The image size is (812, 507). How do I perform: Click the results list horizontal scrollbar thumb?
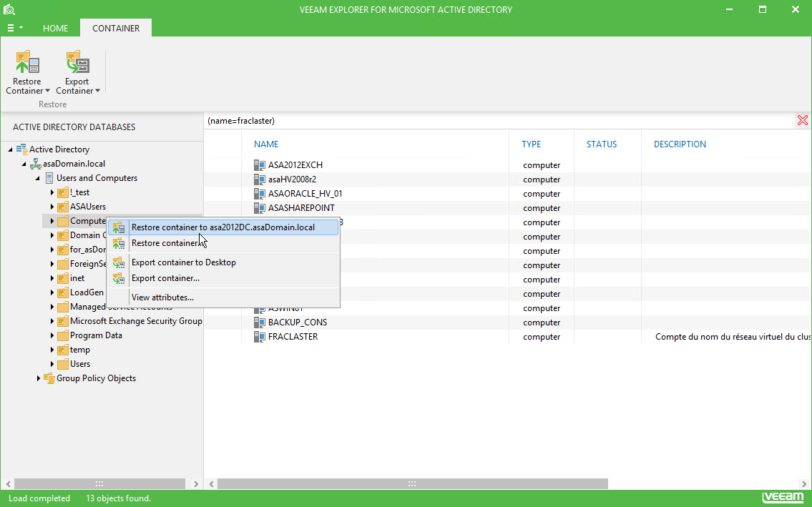coord(412,483)
